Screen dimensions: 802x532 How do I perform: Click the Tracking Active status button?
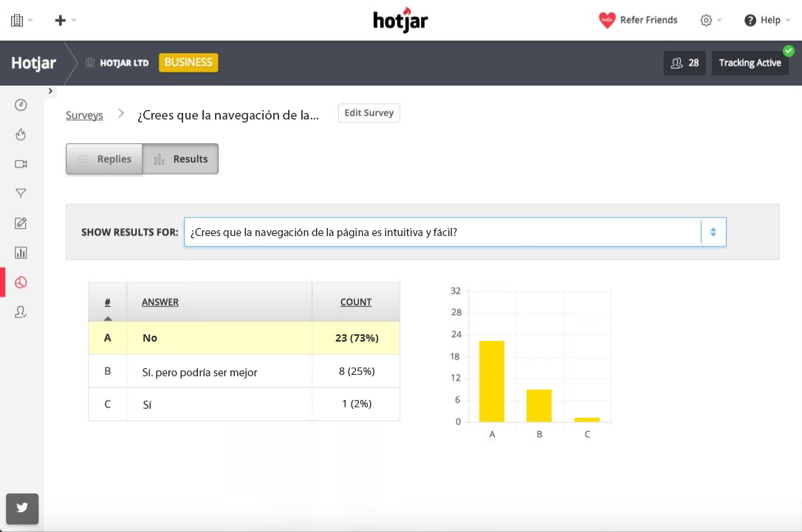click(750, 63)
